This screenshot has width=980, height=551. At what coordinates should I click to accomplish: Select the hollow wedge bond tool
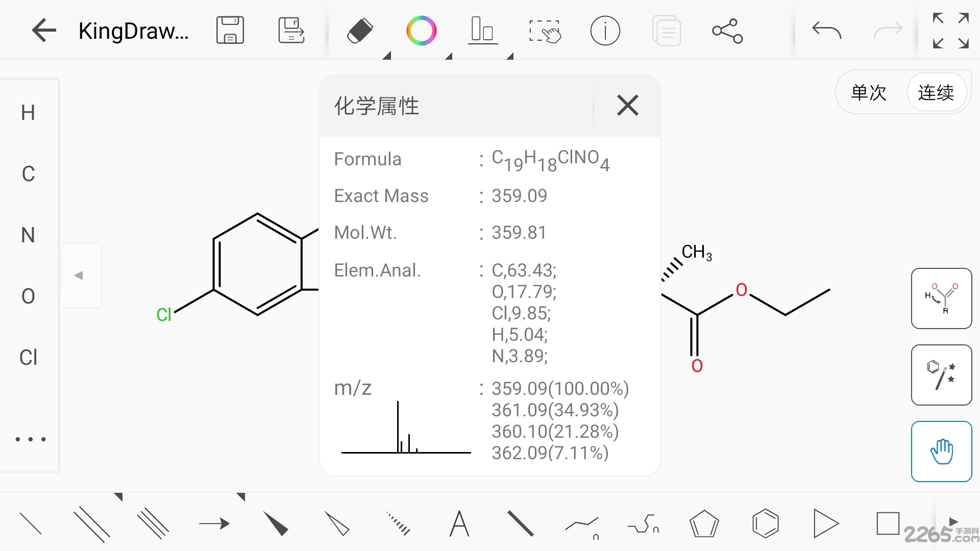pyautogui.click(x=337, y=524)
